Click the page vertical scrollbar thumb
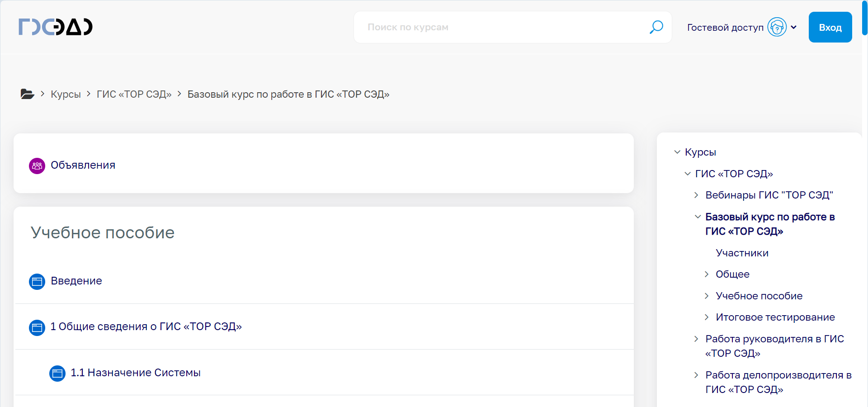The height and width of the screenshot is (407, 868). point(864,18)
